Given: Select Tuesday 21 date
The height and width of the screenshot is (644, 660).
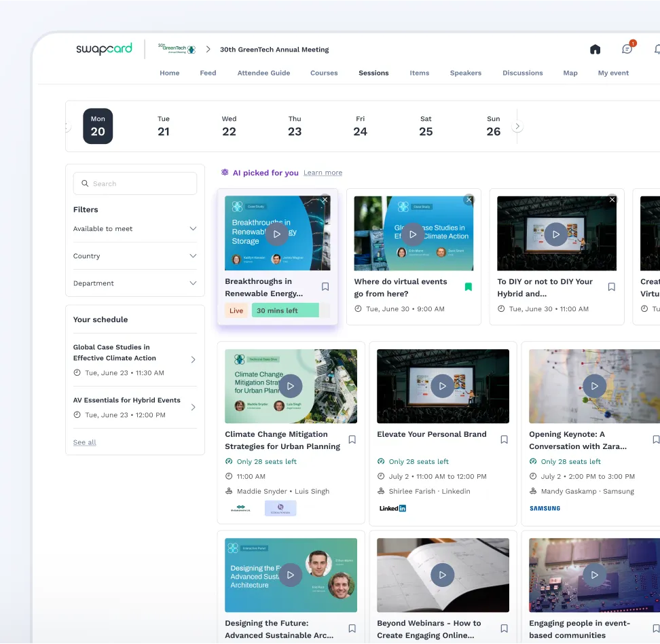Looking at the screenshot, I should pos(164,126).
